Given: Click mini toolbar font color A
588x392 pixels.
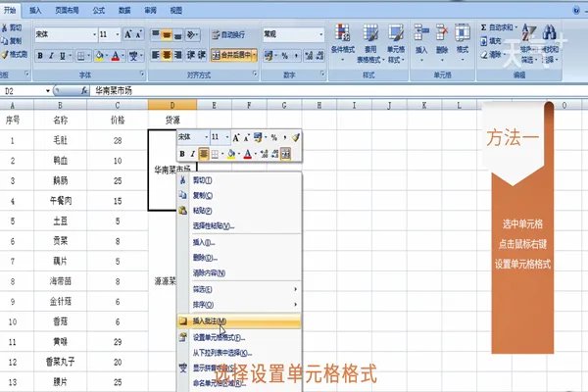Looking at the screenshot, I should click(248, 154).
